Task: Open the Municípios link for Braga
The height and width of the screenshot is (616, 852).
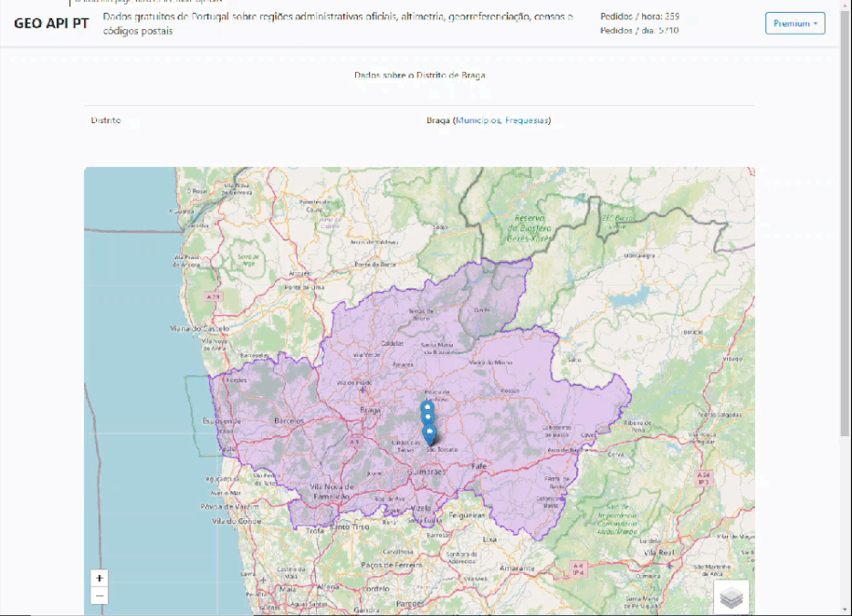Action: (478, 120)
